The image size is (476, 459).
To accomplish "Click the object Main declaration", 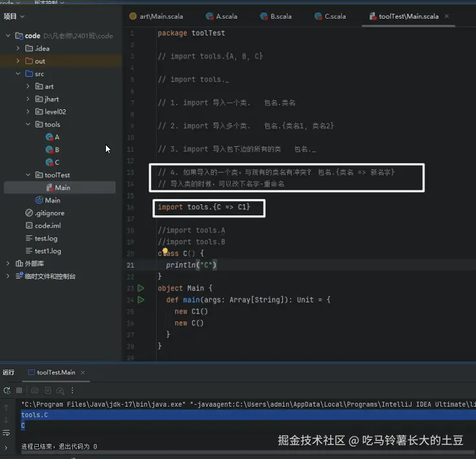I will tap(185, 288).
